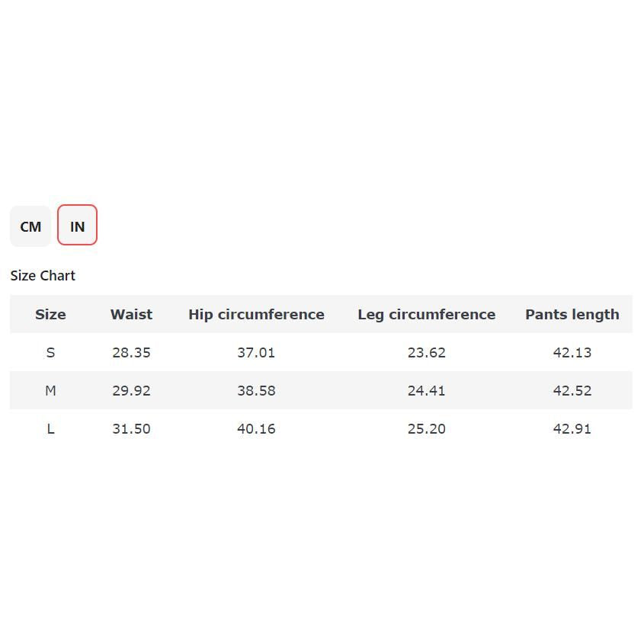
Task: Click waist value 31.50
Action: click(x=131, y=428)
